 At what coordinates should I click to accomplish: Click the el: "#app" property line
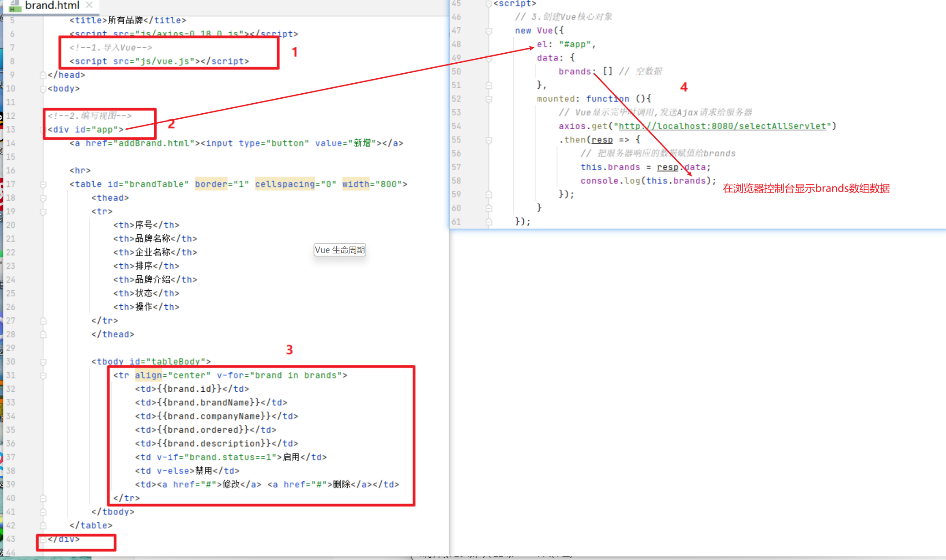pyautogui.click(x=566, y=44)
